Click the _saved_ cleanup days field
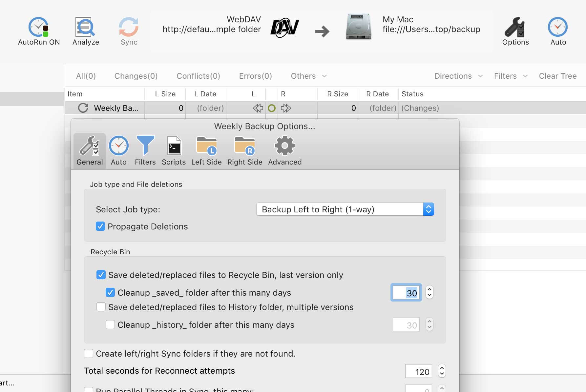586x392 pixels. (x=406, y=293)
